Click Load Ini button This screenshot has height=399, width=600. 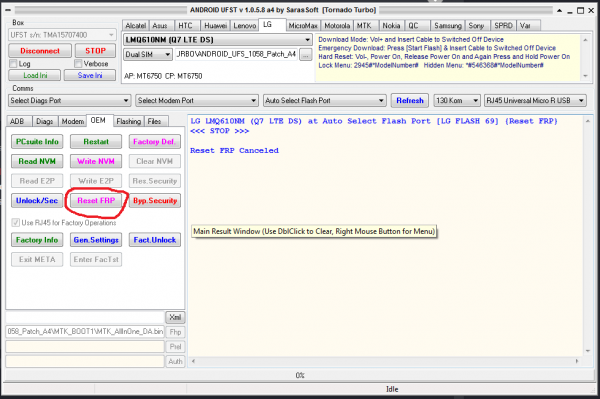click(x=35, y=75)
